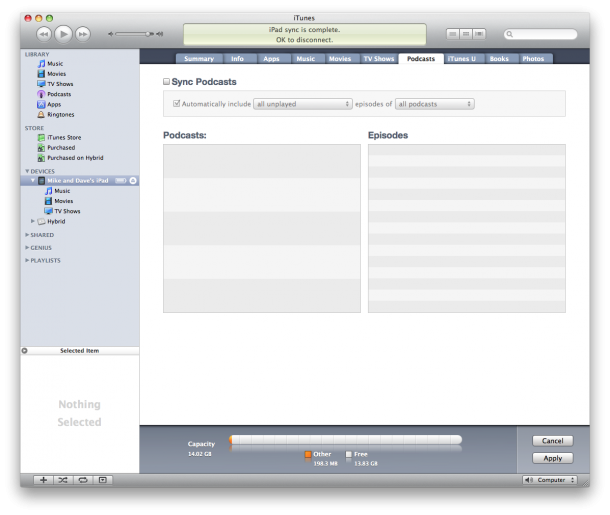Open the Computer speaker output dropdown

pyautogui.click(x=550, y=480)
